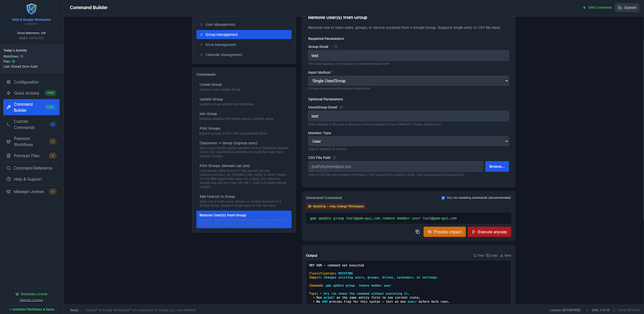Open the Member Type dropdown

(408, 141)
